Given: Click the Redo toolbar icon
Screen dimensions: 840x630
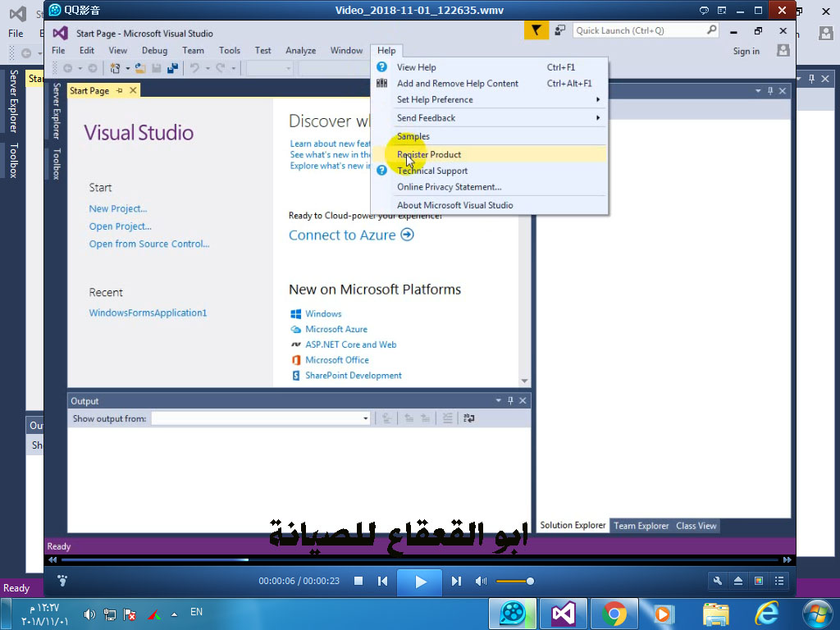Looking at the screenshot, I should click(220, 68).
